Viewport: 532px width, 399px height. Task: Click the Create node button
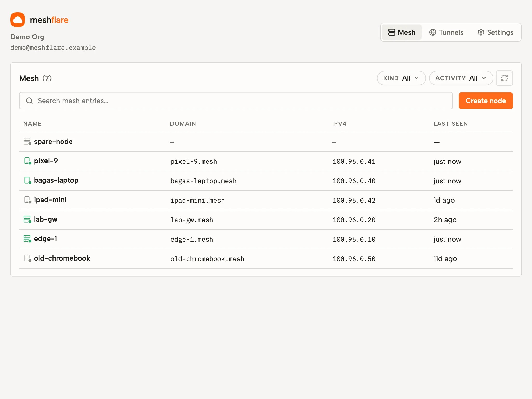(486, 101)
